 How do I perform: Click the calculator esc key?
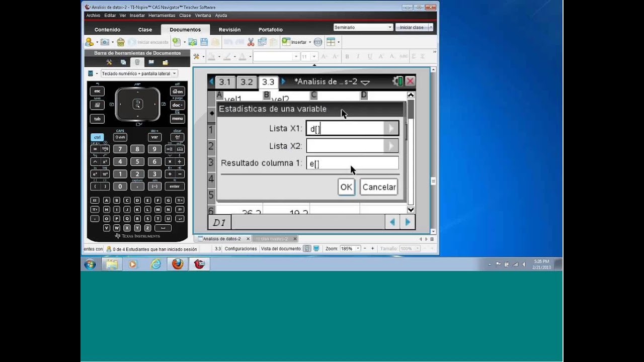(x=97, y=92)
